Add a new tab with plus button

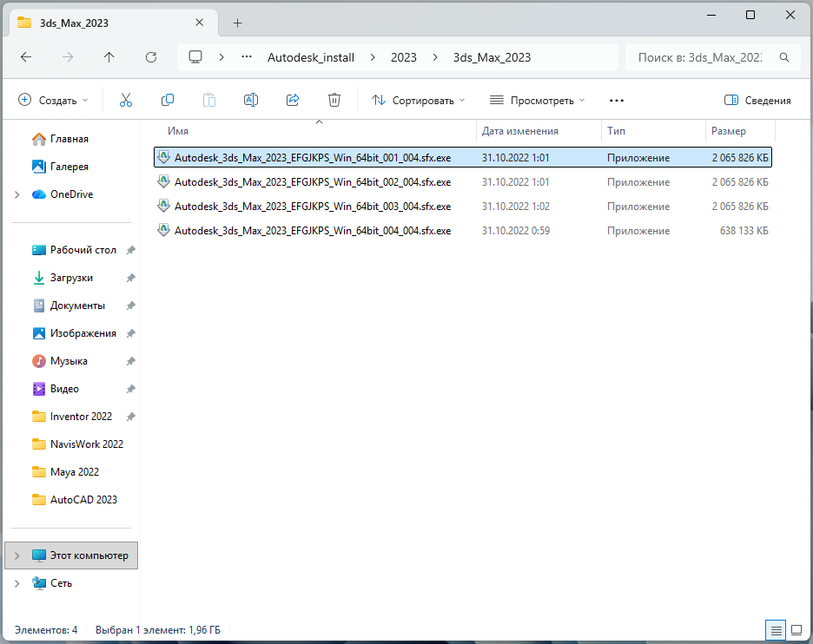pos(237,23)
